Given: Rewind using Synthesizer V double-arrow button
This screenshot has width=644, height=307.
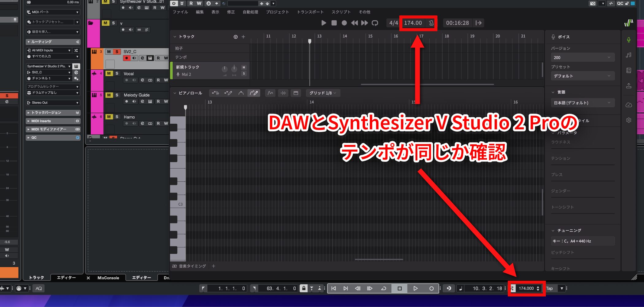Looking at the screenshot, I should click(x=355, y=23).
